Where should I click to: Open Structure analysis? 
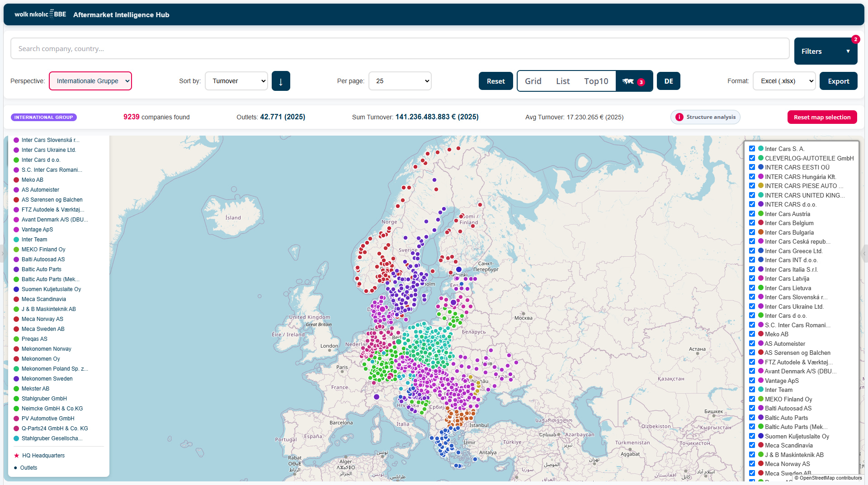click(x=705, y=117)
